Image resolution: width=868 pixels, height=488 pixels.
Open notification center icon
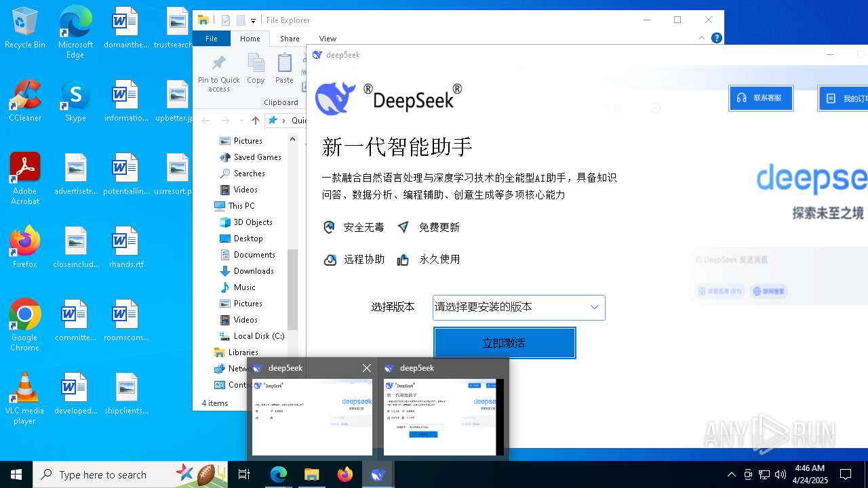tap(846, 474)
